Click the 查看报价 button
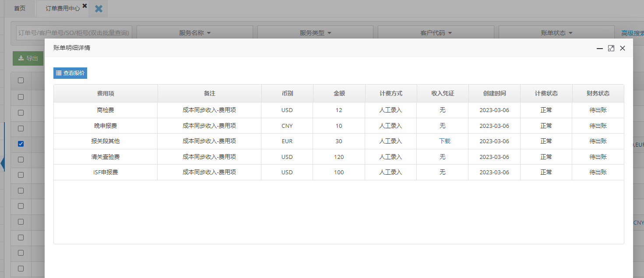This screenshot has width=644, height=278. pos(70,73)
